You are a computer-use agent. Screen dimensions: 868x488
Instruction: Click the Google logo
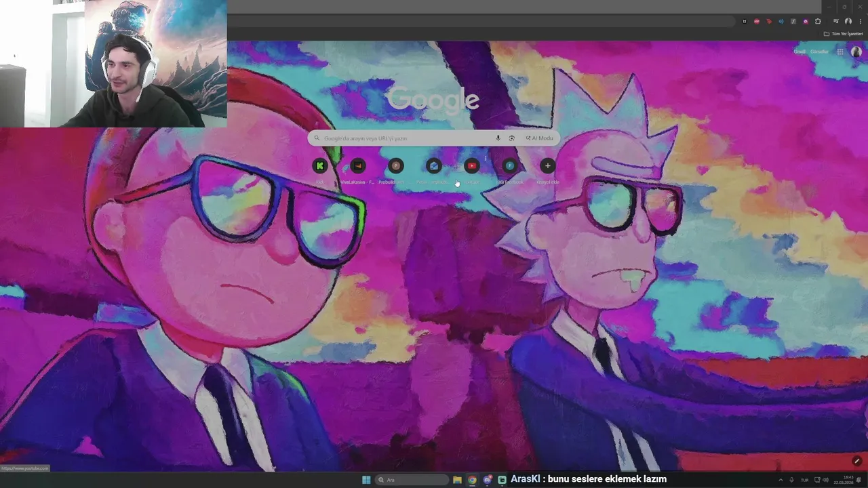coord(433,99)
